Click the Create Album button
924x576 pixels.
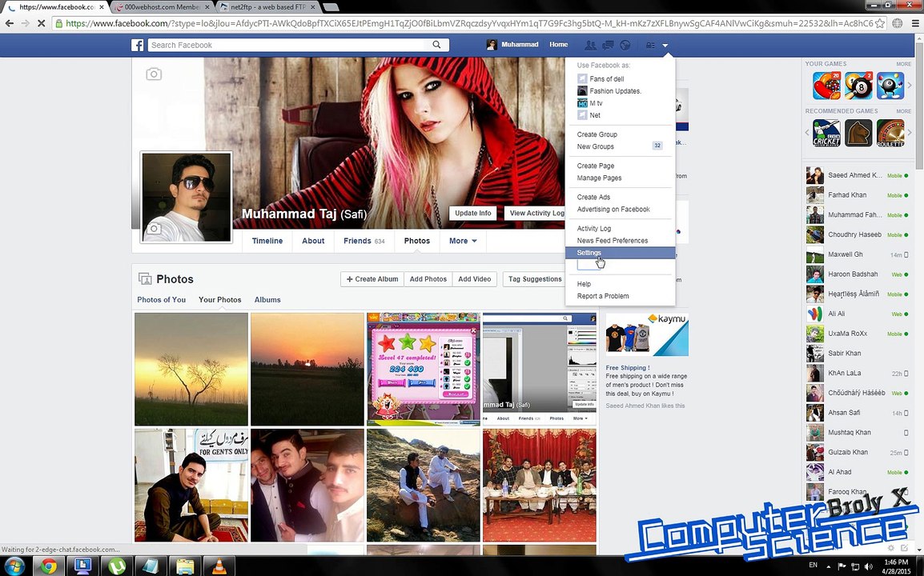click(372, 279)
